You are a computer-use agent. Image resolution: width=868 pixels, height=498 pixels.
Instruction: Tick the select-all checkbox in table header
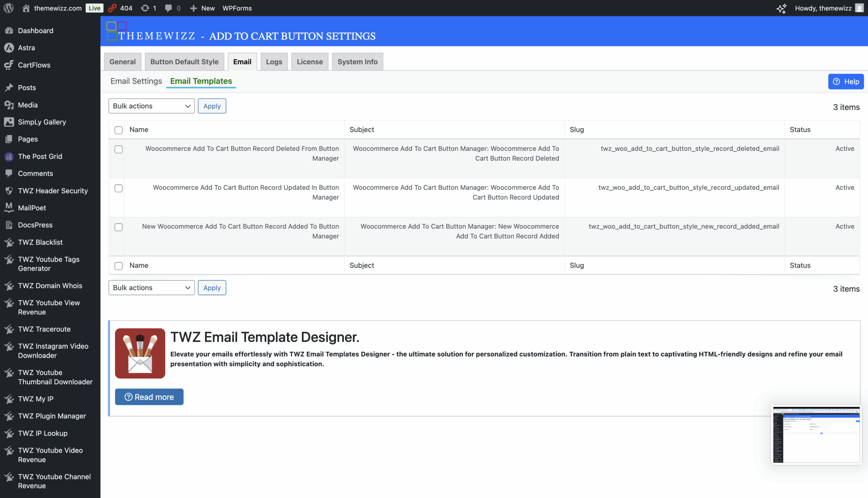tap(118, 130)
